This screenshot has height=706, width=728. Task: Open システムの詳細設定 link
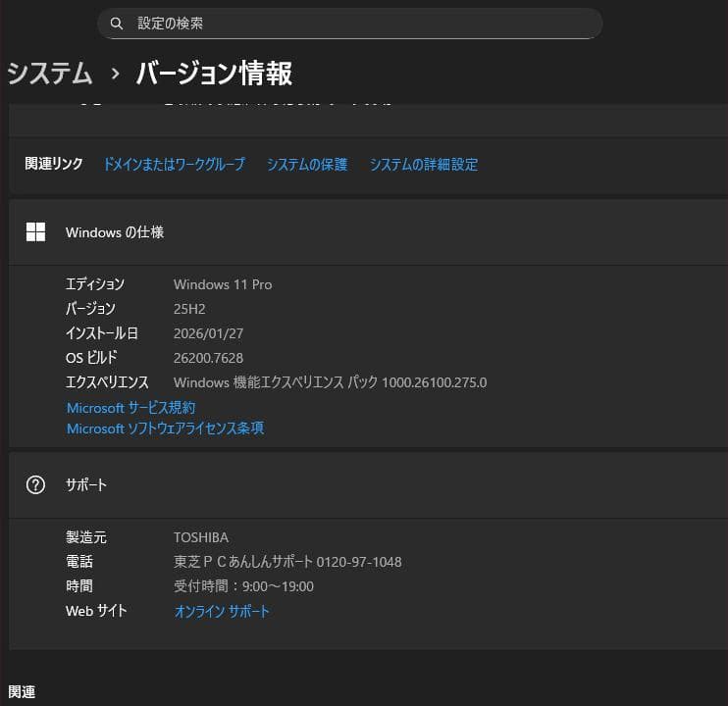coord(424,165)
